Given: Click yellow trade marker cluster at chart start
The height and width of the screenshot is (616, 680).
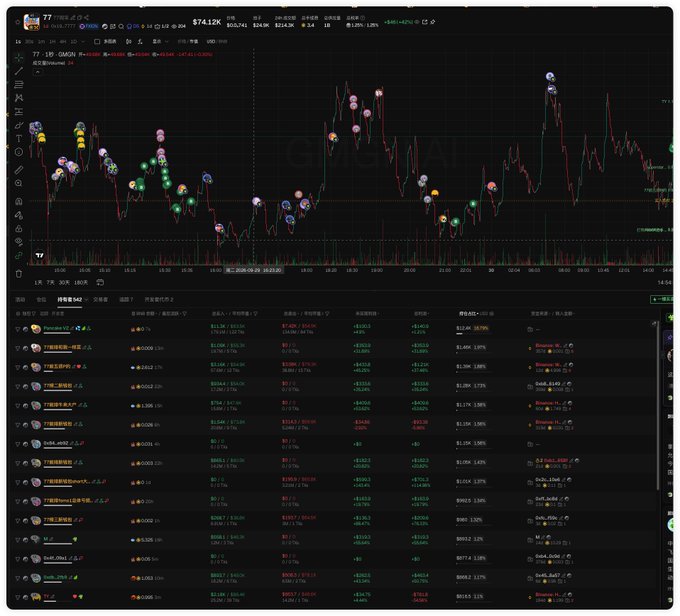Looking at the screenshot, I should pos(42,138).
